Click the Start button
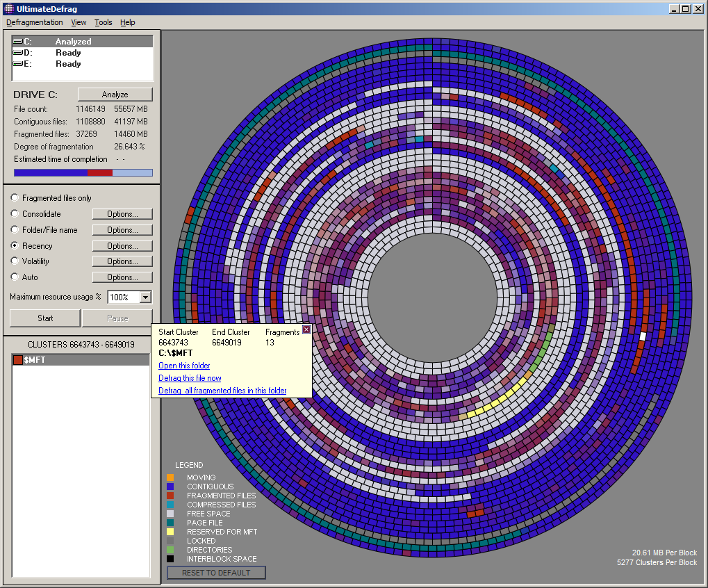 click(x=45, y=318)
